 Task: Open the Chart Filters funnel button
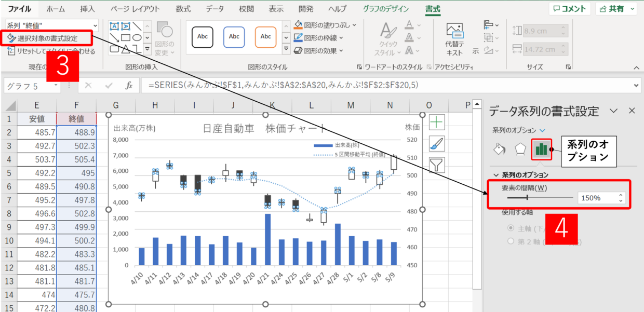(437, 165)
